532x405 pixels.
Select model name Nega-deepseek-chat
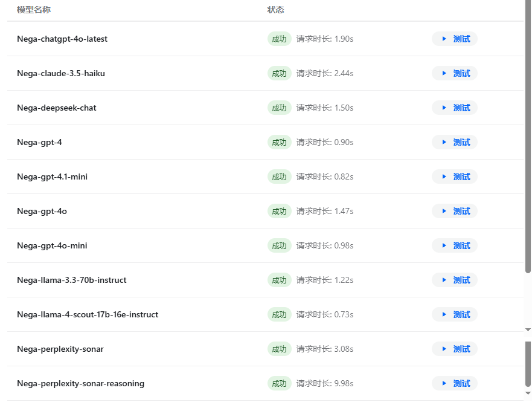[57, 108]
